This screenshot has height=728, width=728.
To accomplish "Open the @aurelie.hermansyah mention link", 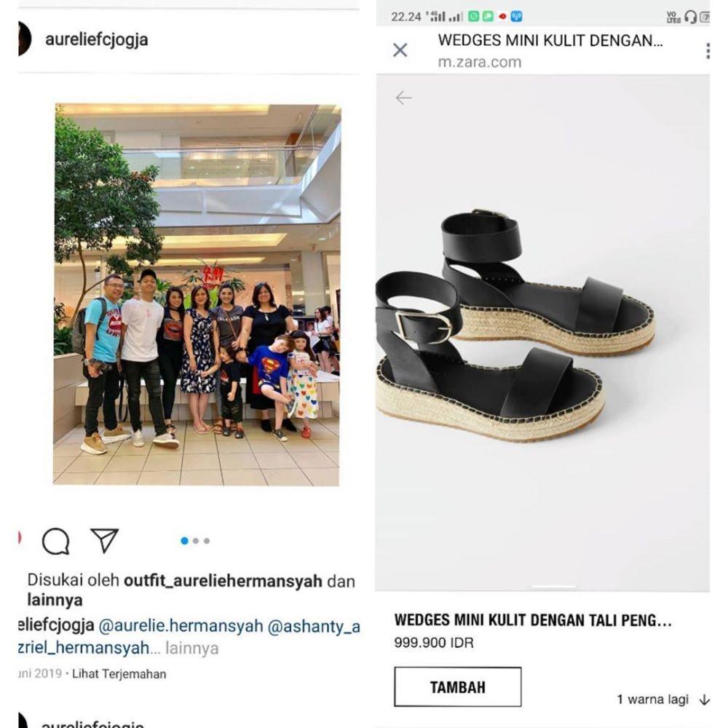I will 181,626.
